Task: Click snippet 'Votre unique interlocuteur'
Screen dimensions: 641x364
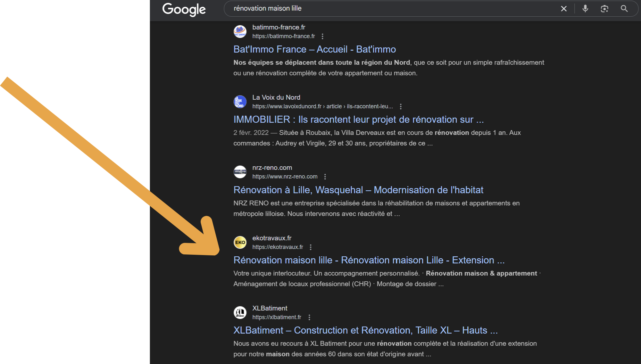Action: 272,273
